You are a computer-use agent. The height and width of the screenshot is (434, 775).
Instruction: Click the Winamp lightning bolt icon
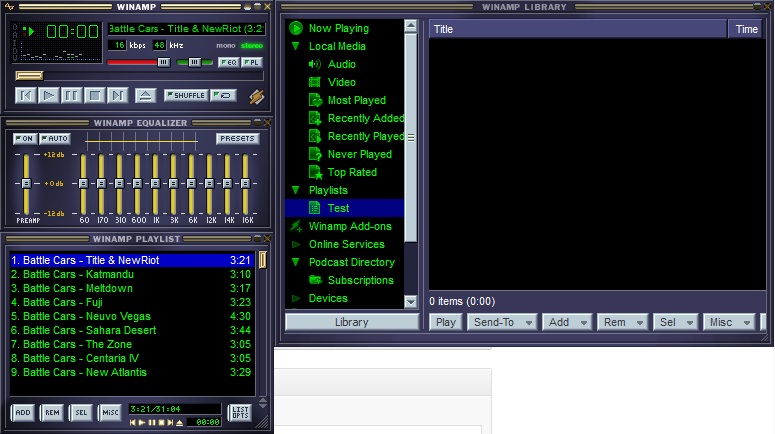257,96
